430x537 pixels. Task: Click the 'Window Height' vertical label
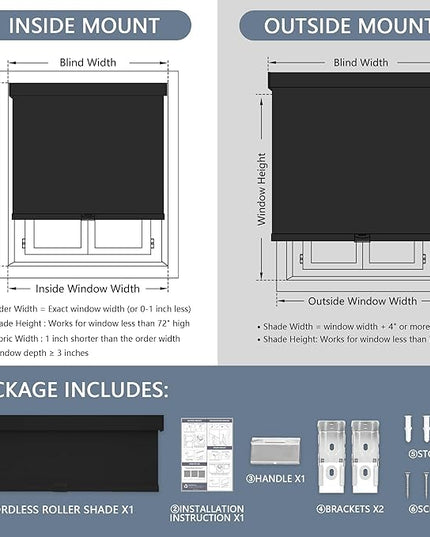[x=262, y=189]
